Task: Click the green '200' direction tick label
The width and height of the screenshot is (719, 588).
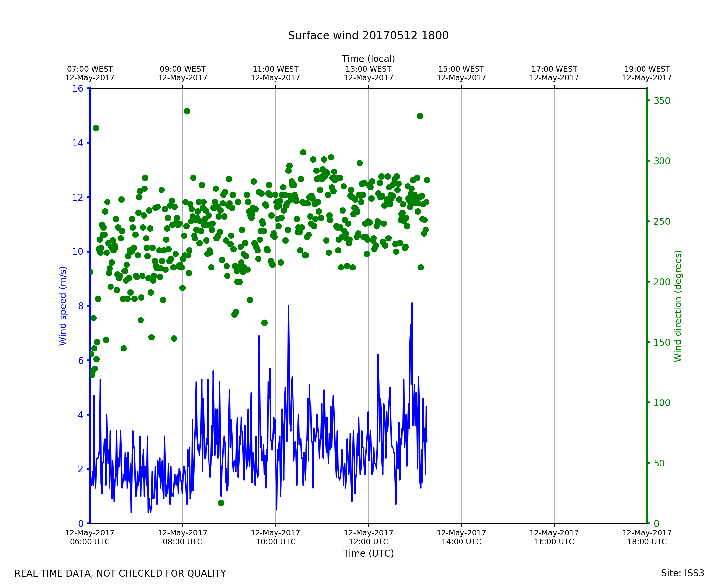Action: [662, 282]
